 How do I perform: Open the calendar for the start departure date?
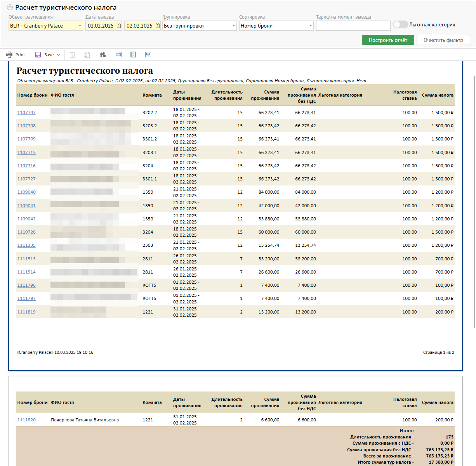click(119, 26)
